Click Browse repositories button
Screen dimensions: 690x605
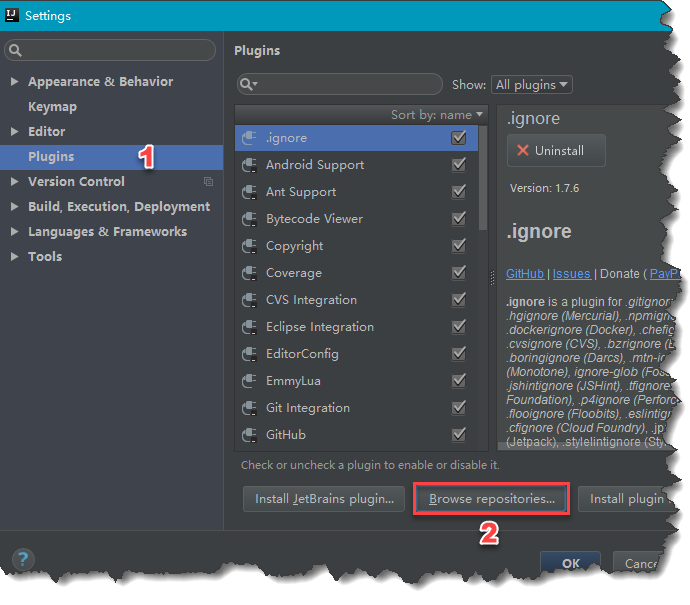click(x=492, y=499)
